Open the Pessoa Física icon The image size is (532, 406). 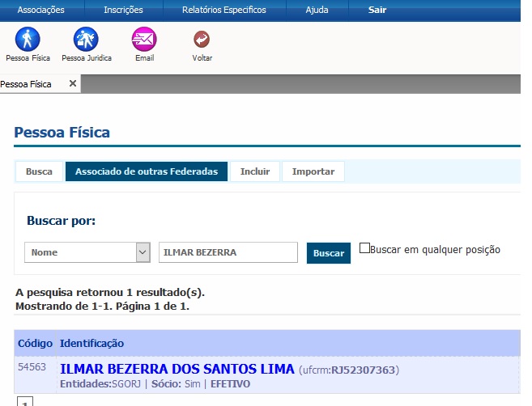click(x=28, y=39)
